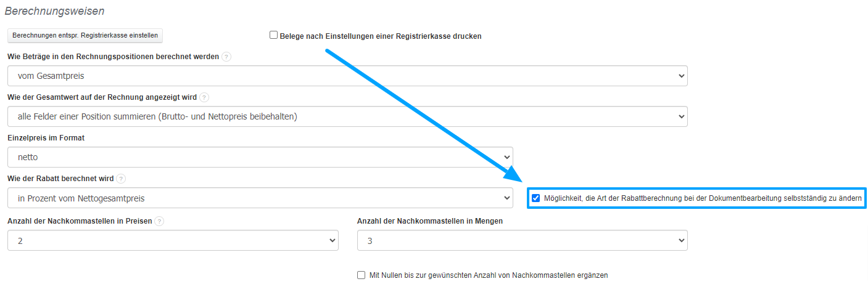Click help icon beside 'Wie Beträge in den Rechnungspositionen'

226,57
